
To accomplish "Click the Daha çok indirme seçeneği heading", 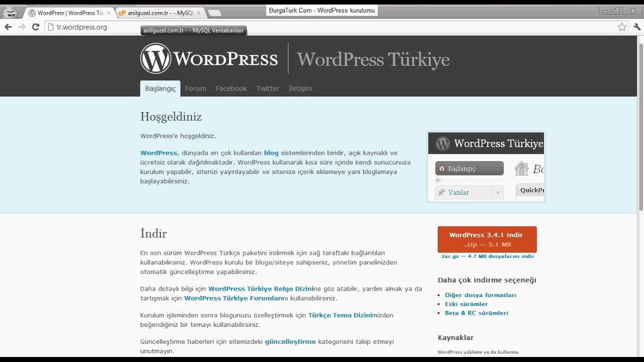I will [x=487, y=280].
